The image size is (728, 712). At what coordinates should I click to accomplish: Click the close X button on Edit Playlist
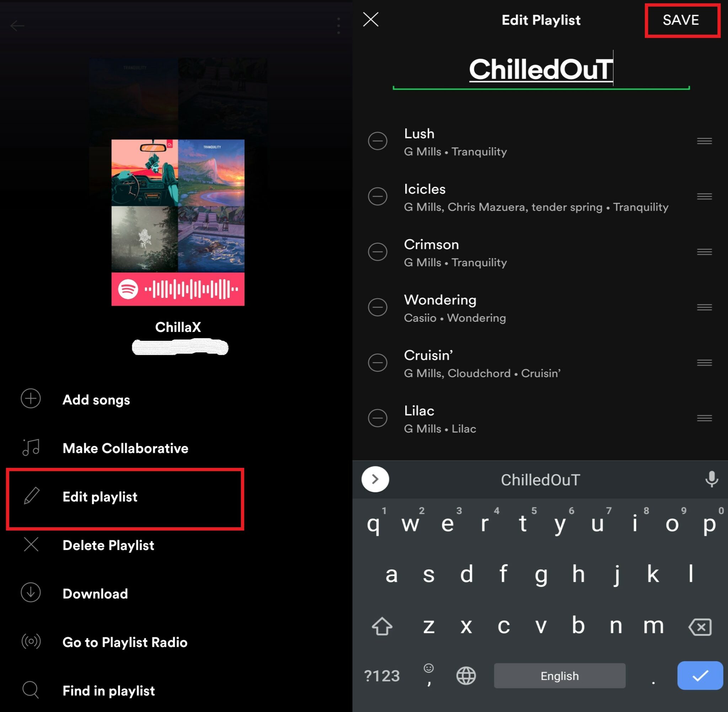pos(372,20)
